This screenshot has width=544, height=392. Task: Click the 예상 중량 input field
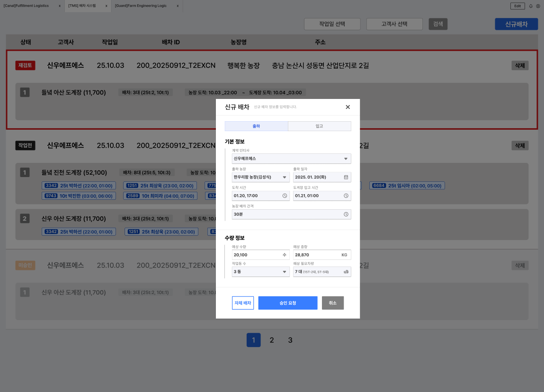[322, 255]
